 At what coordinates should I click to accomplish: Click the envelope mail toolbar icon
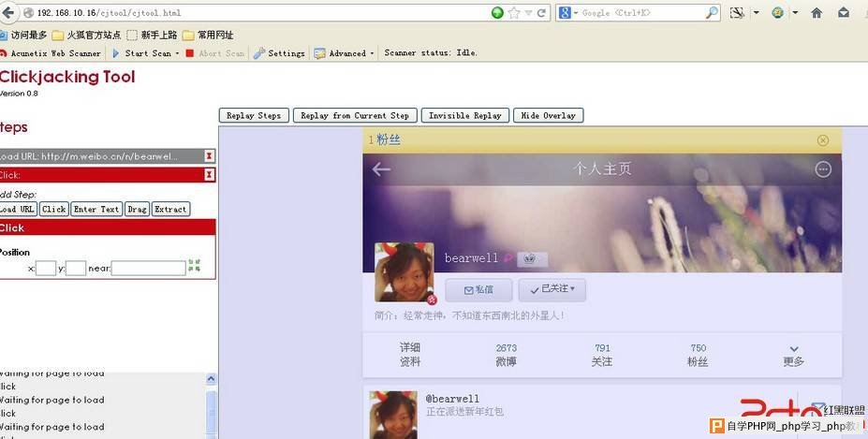(844, 13)
